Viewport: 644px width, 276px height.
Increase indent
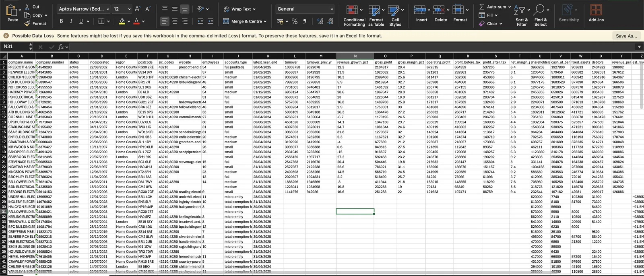(211, 21)
